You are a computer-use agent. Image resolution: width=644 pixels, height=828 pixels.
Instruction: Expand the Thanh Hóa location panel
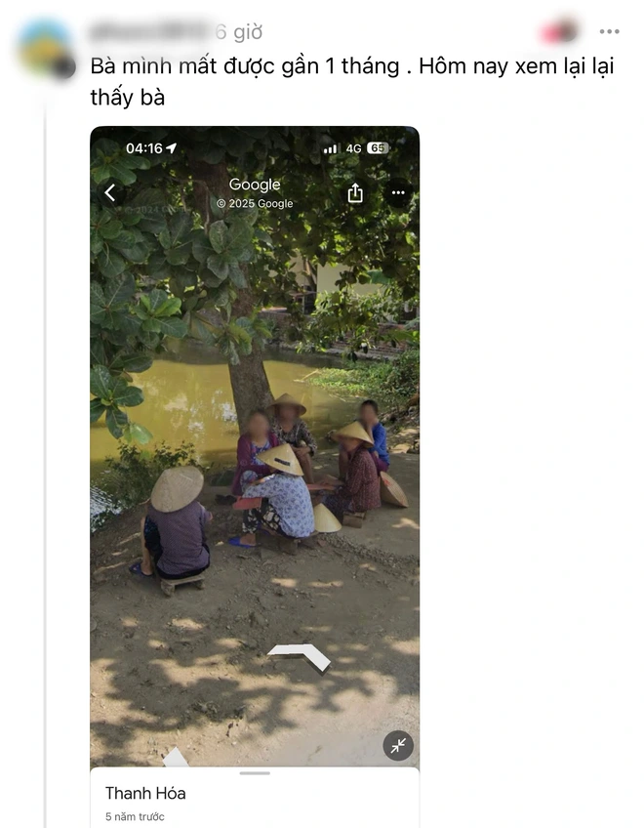(255, 798)
